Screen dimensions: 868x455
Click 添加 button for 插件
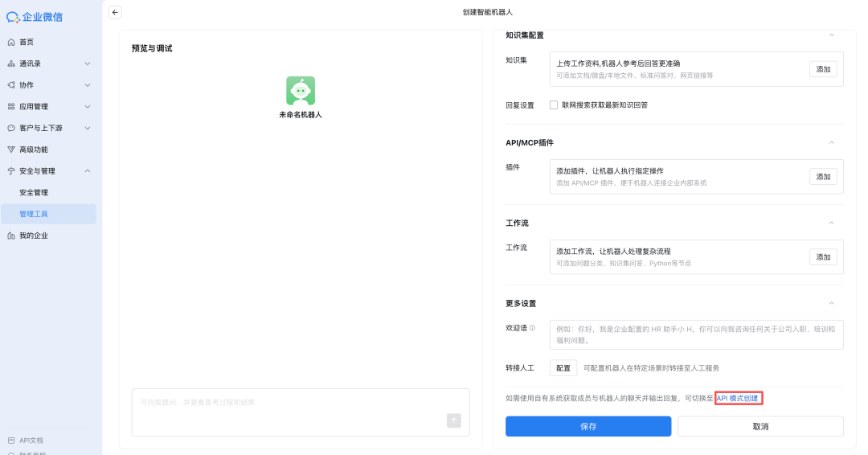click(823, 177)
